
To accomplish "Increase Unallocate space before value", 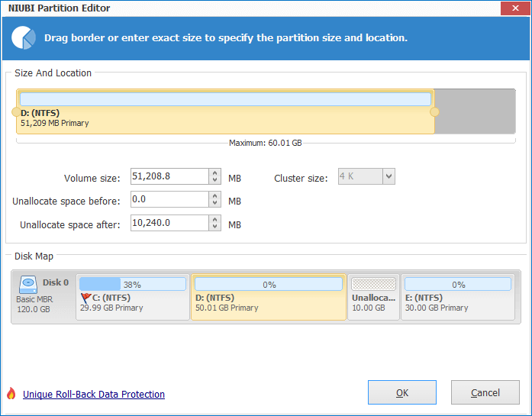I will (x=214, y=195).
